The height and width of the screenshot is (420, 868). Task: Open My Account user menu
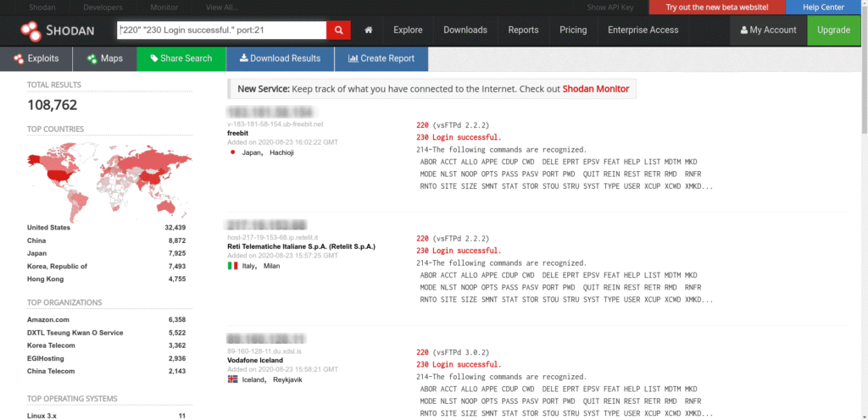coord(768,30)
